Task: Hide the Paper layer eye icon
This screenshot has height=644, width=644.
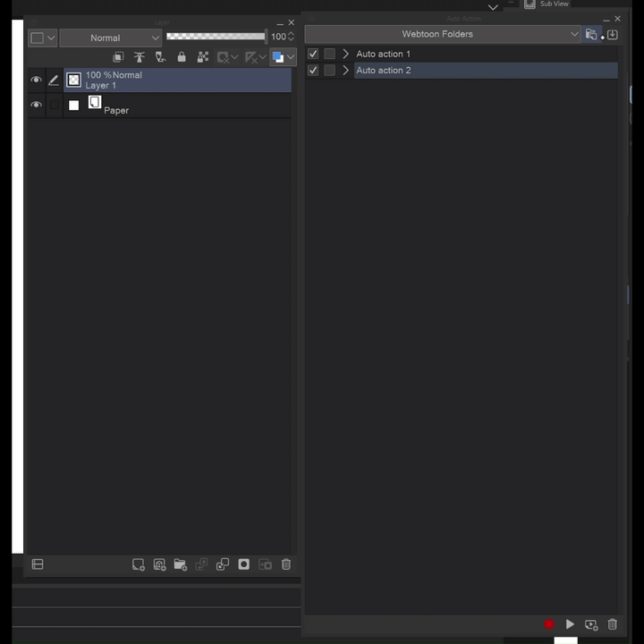Action: tap(36, 105)
